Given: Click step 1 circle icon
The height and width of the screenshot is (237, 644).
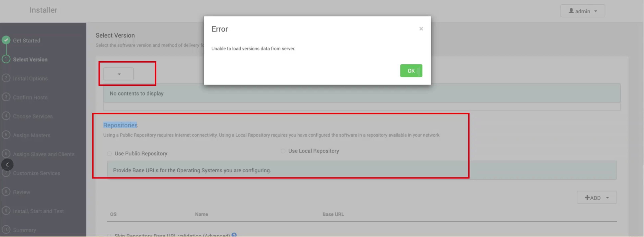Looking at the screenshot, I should (x=6, y=59).
